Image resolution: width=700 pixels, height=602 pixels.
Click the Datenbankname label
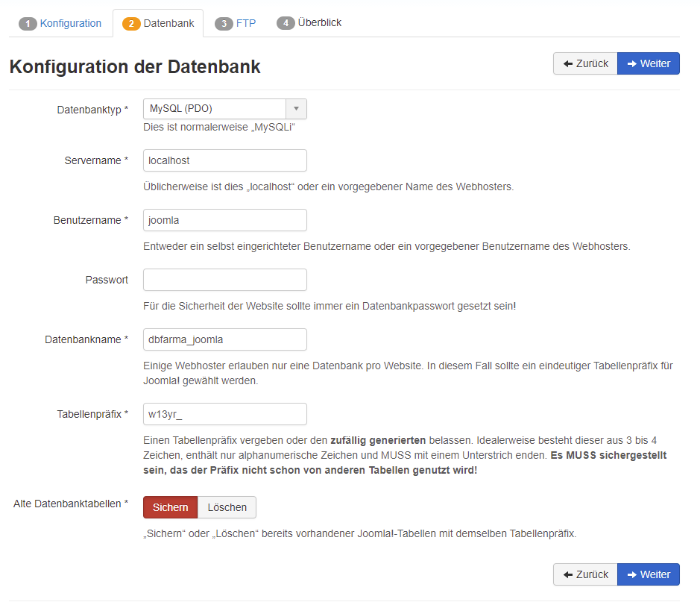click(86, 339)
